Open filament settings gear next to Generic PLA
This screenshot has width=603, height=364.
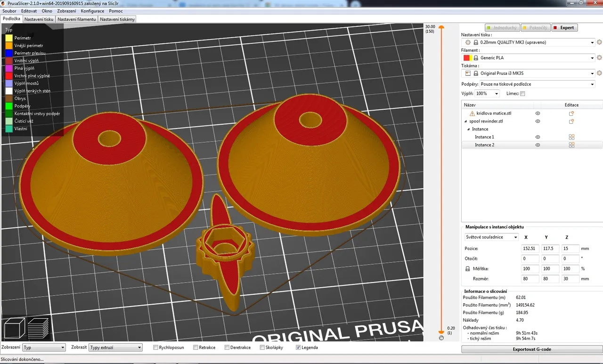pyautogui.click(x=599, y=58)
